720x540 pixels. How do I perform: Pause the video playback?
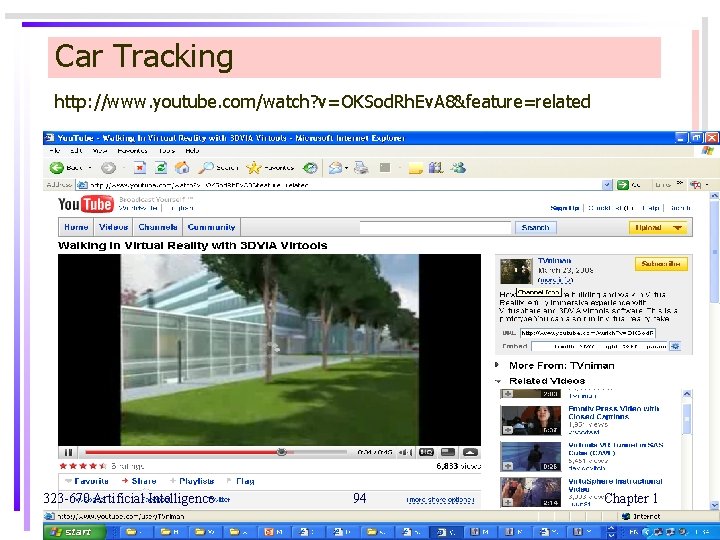[68, 453]
